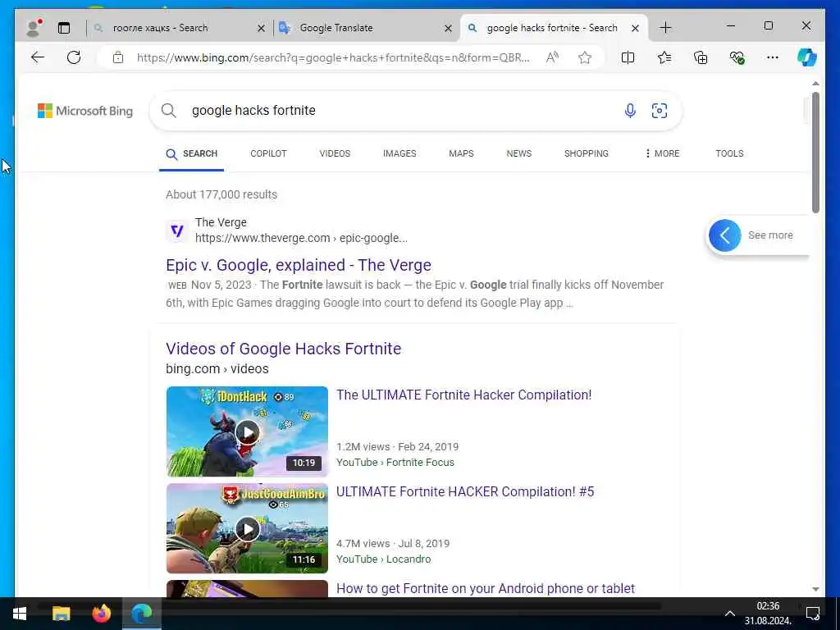Click 'YouTube › Fortnite Focus' source text
The height and width of the screenshot is (630, 840).
coord(395,463)
